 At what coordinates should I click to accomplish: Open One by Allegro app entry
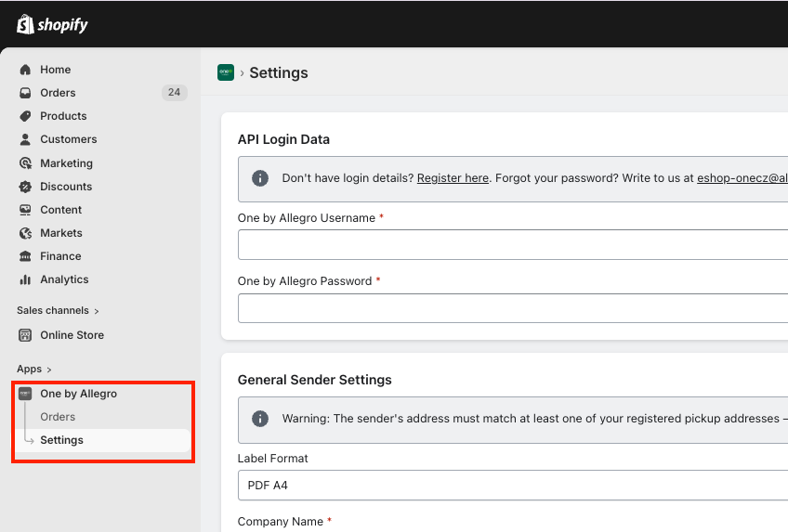[x=78, y=394]
